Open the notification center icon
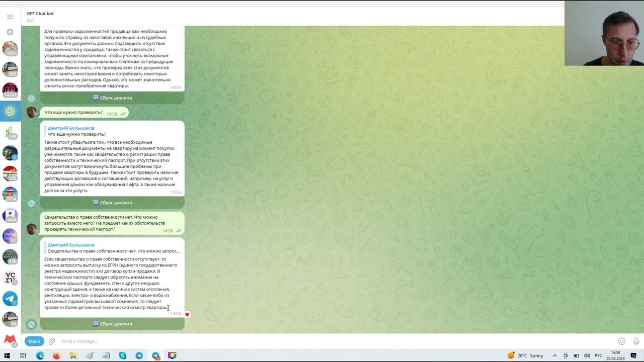The image size is (644, 362). point(633,355)
